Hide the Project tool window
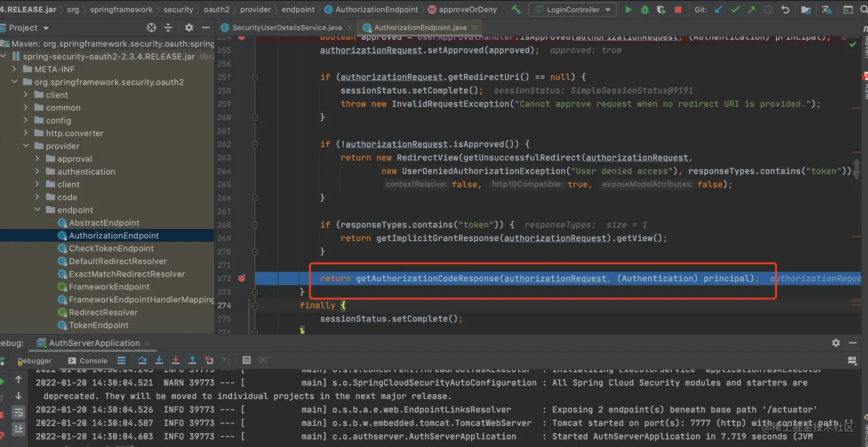The width and height of the screenshot is (868, 447). click(205, 28)
